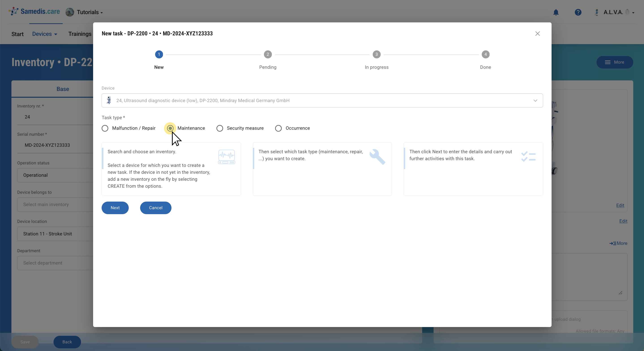This screenshot has height=351, width=644.
Task: Expand the Device selection dropdown
Action: pyautogui.click(x=535, y=101)
